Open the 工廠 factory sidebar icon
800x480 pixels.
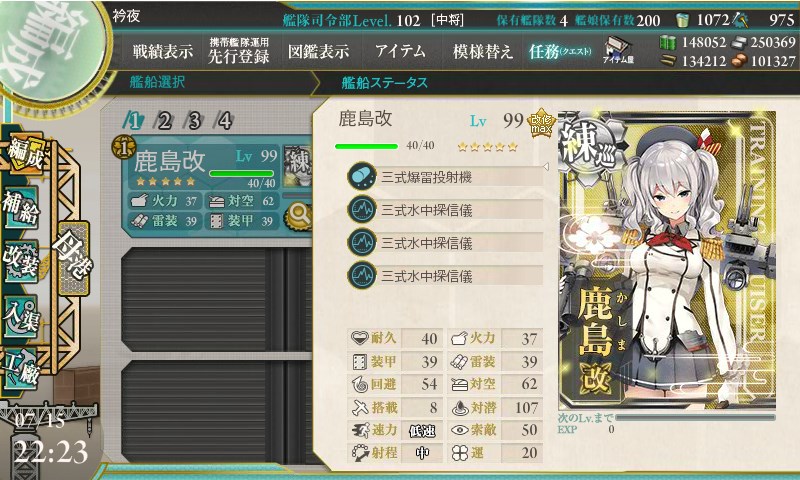point(20,369)
